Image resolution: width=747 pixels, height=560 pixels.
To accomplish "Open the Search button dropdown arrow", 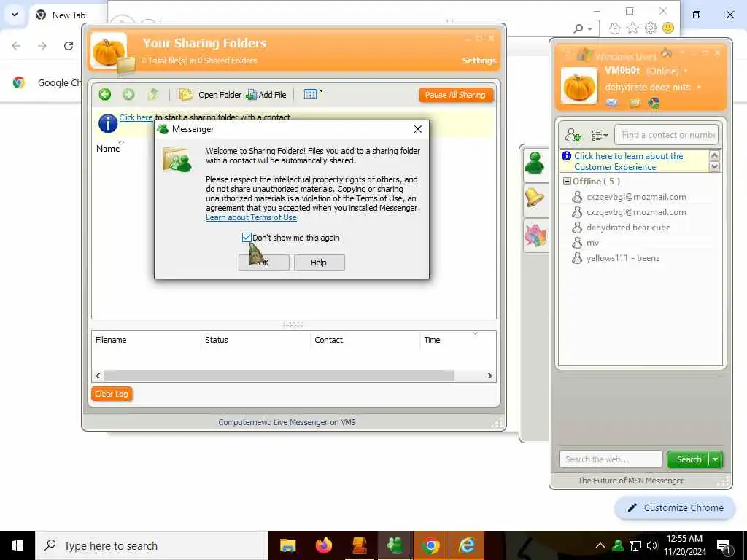I will click(x=716, y=459).
